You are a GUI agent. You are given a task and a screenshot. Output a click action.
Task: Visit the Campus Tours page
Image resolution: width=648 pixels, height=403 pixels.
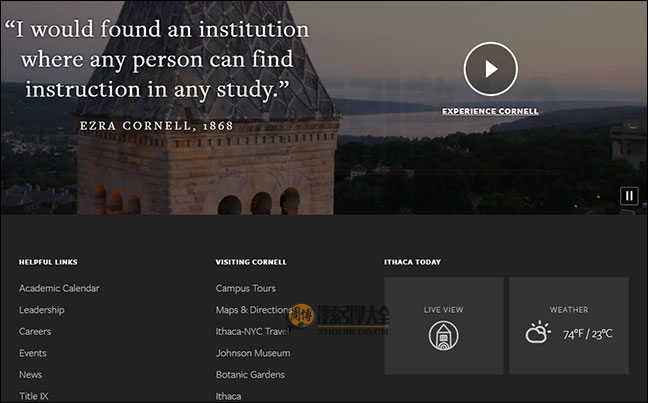point(245,288)
